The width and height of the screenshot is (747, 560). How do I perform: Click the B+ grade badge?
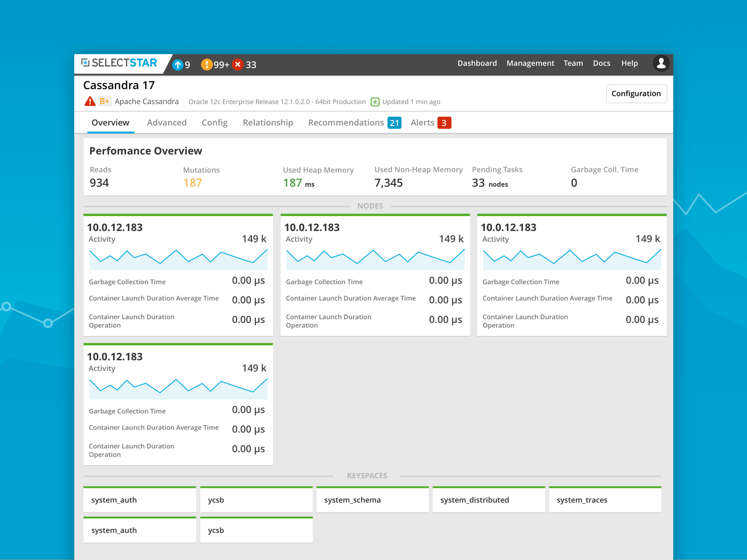[x=105, y=101]
